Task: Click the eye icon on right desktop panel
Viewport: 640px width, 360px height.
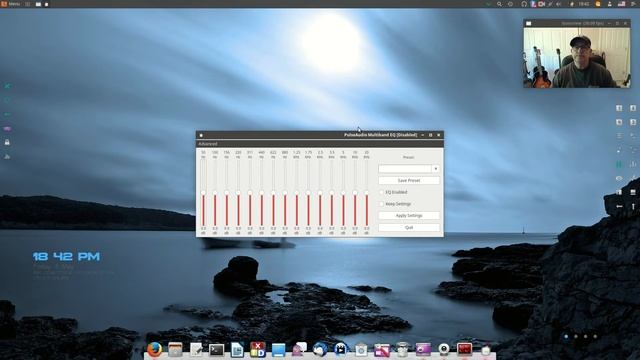Action: [x=619, y=178]
